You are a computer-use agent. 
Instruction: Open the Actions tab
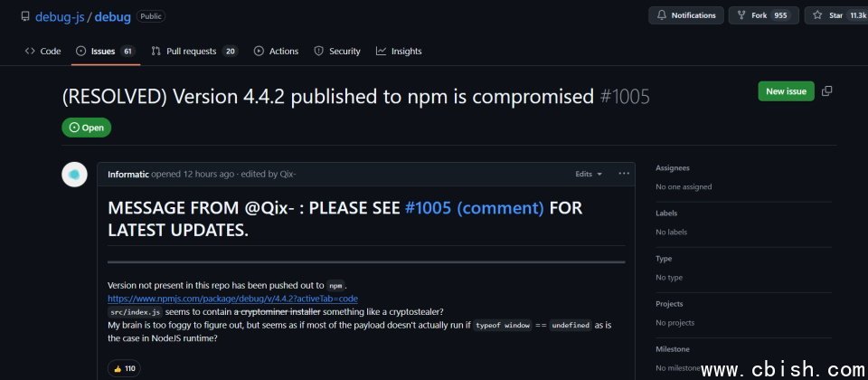276,51
